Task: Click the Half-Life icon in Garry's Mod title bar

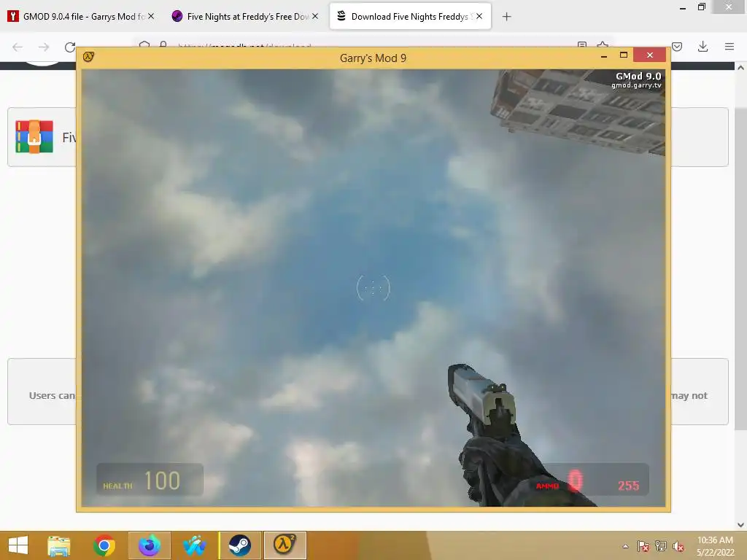Action: 88,57
